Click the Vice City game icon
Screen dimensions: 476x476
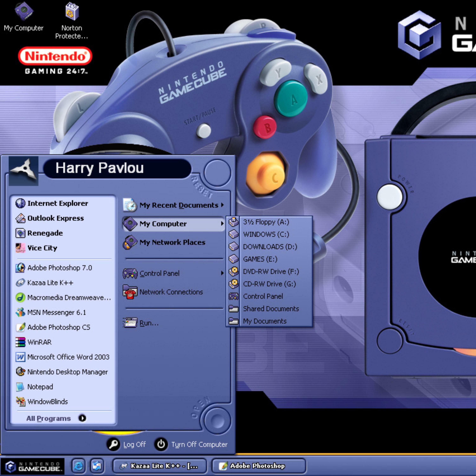pyautogui.click(x=20, y=248)
